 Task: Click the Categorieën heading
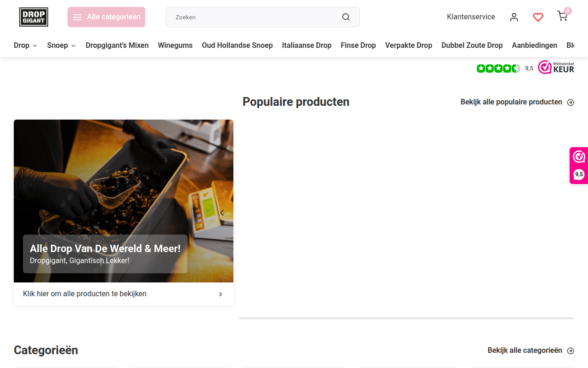[46, 350]
